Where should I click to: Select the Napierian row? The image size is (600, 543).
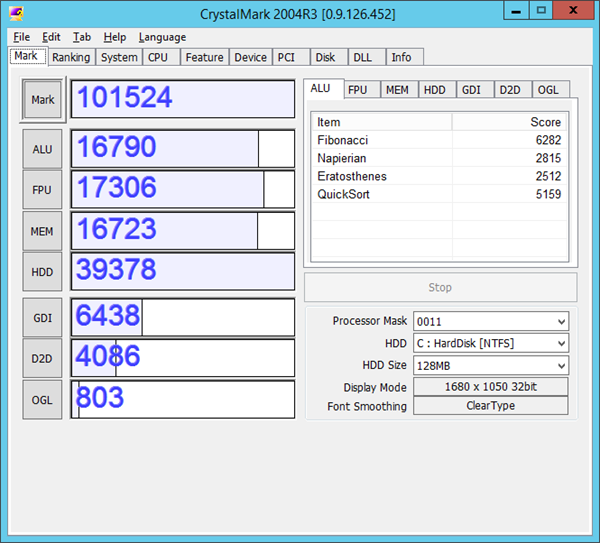click(439, 158)
